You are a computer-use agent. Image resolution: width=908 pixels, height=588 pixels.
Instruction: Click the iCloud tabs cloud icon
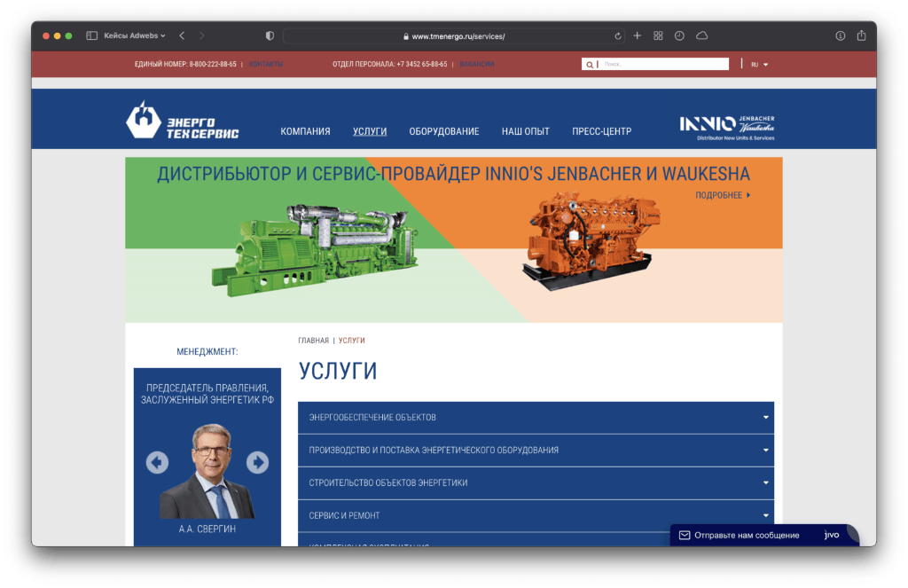(702, 35)
